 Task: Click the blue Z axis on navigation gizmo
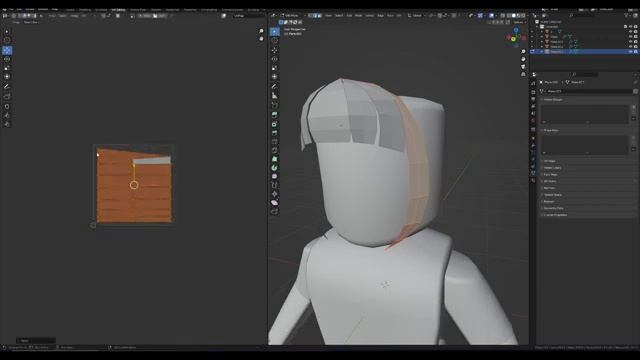tap(516, 30)
